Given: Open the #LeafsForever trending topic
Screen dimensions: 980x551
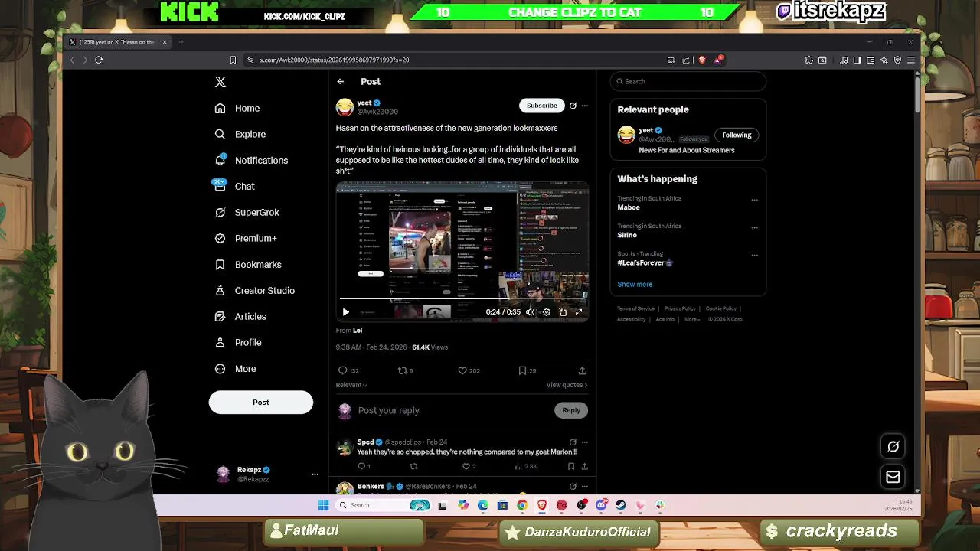Looking at the screenshot, I should point(645,263).
